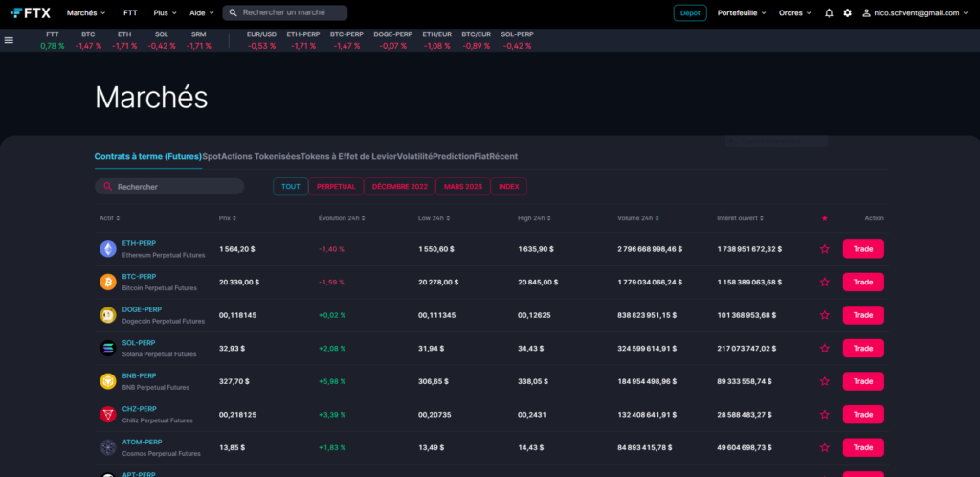Star the ATOM-PERP market
Image resolution: width=980 pixels, height=477 pixels.
point(824,447)
